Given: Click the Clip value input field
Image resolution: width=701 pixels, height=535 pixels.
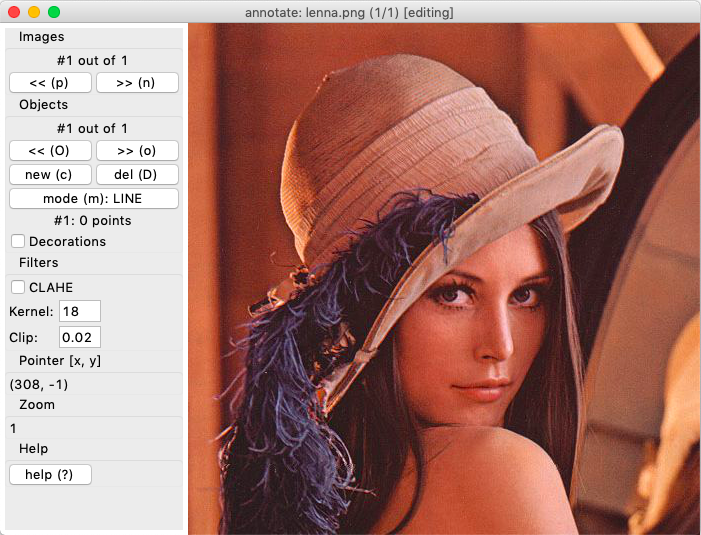Looking at the screenshot, I should pos(80,337).
